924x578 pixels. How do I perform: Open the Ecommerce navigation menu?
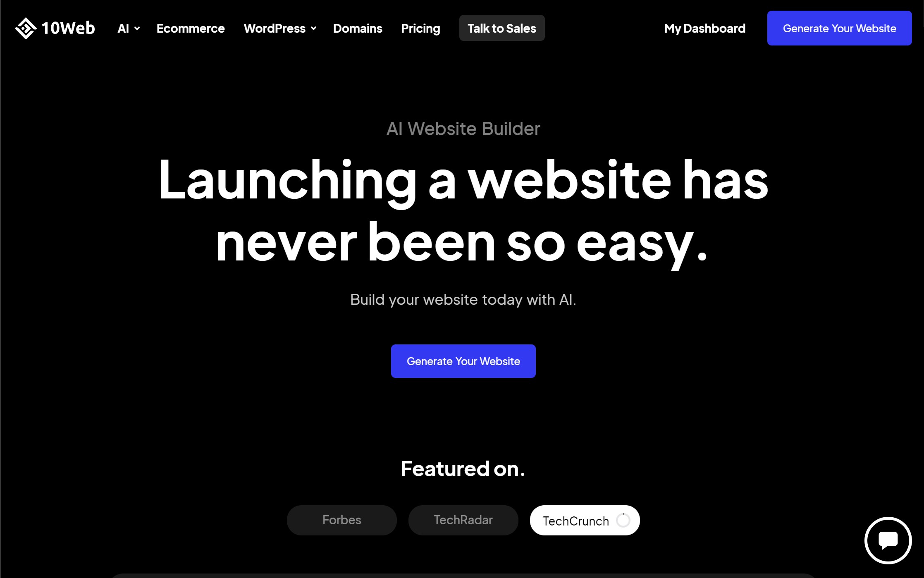[190, 28]
